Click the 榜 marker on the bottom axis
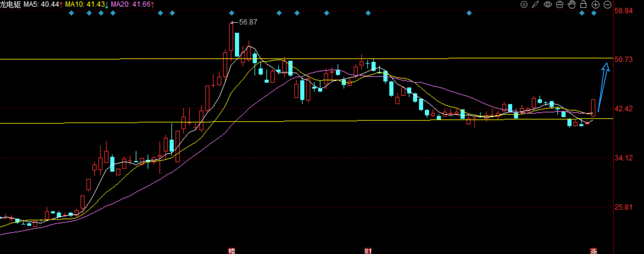Screen dimensions: 644x254 click(232, 251)
